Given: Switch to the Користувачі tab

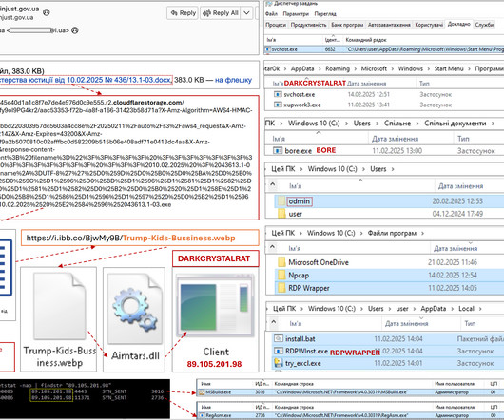Looking at the screenshot, I should [x=429, y=25].
